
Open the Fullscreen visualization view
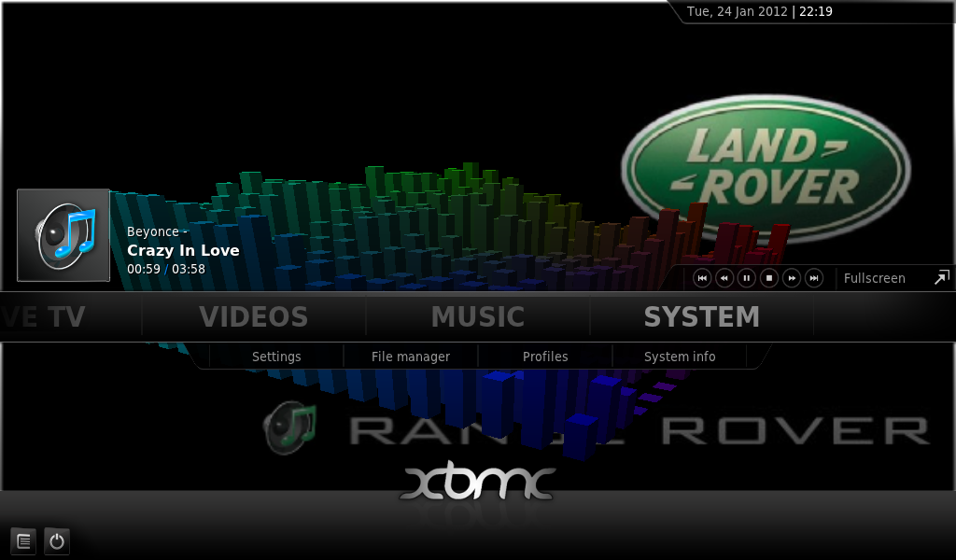tap(874, 278)
